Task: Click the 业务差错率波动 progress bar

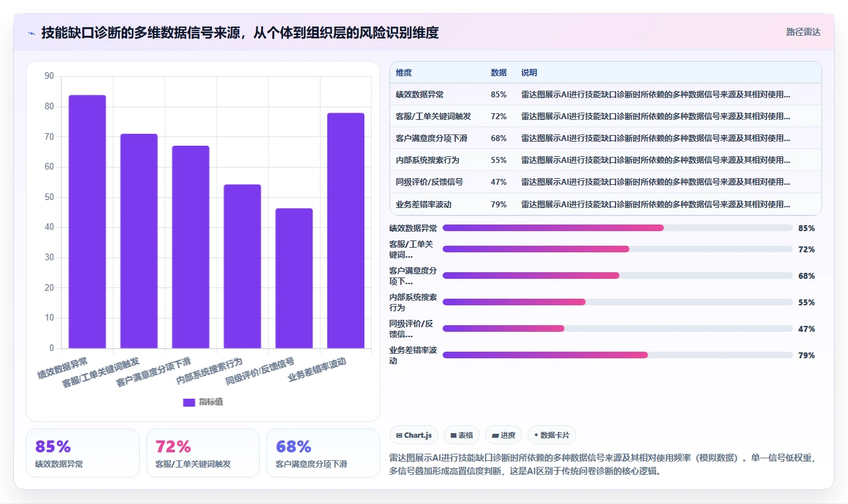Action: (617, 355)
